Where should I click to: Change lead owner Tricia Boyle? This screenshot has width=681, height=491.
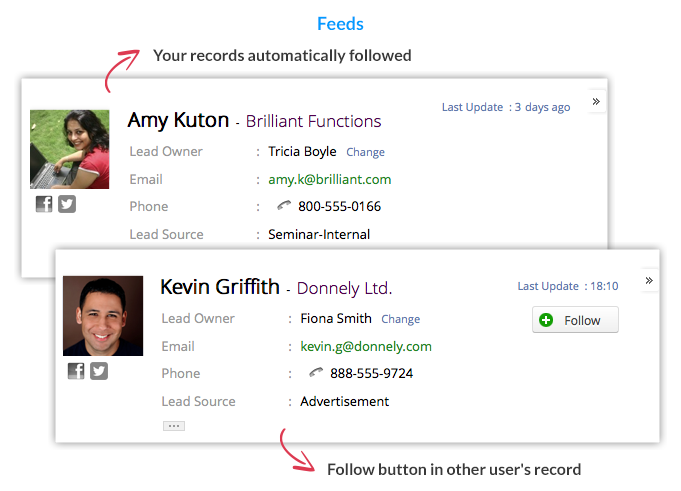(365, 152)
